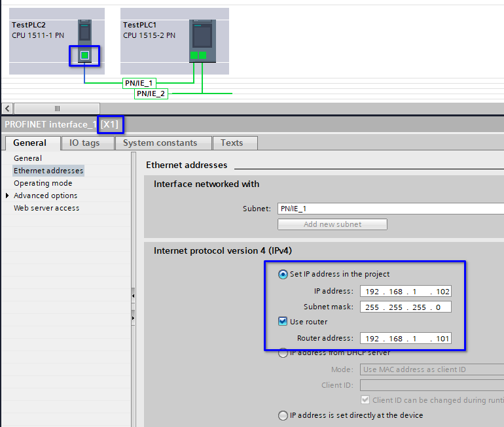Click the Add new subnet button
The image size is (504, 427).
pos(333,224)
